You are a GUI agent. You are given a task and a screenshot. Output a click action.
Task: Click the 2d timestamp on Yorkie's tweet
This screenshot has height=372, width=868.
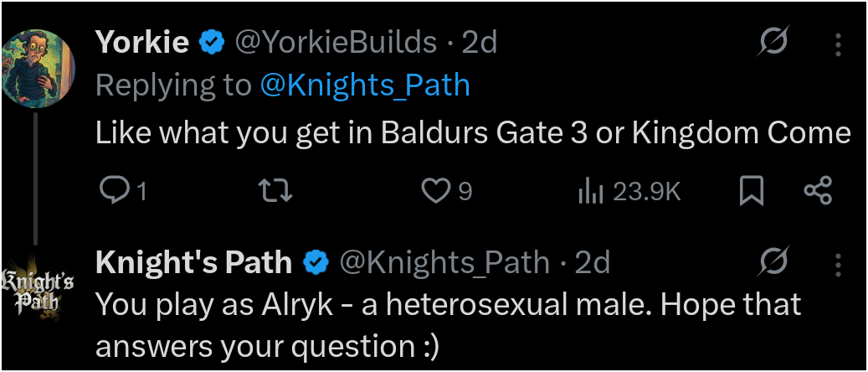[480, 42]
